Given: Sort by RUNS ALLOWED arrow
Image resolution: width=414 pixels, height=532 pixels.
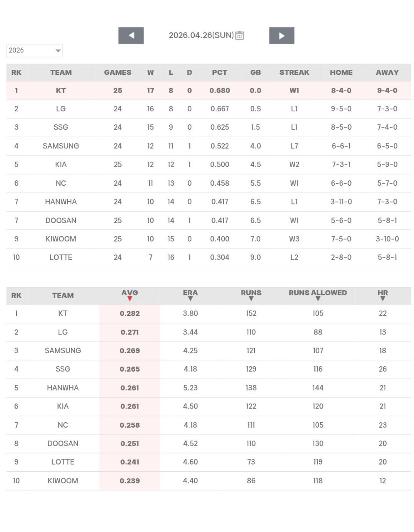Looking at the screenshot, I should [x=318, y=298].
